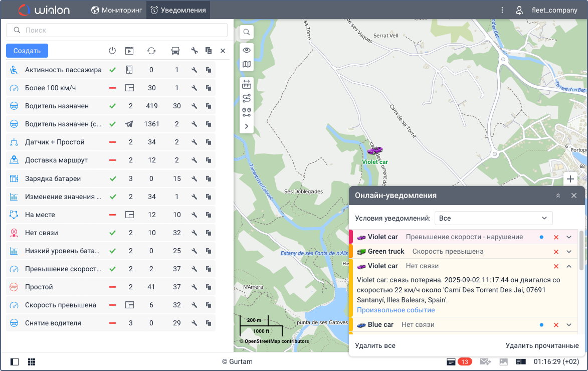Click the map layers icon
Viewport: 588px width, 371px height.
[247, 64]
